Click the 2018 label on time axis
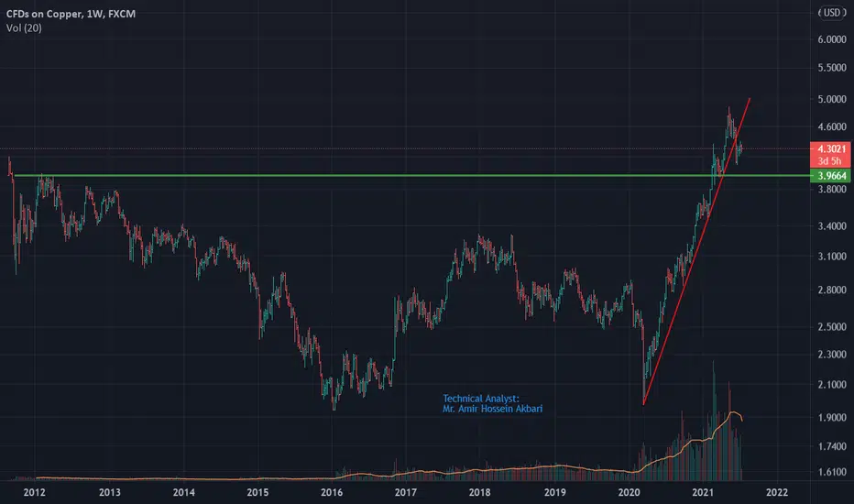 point(480,493)
